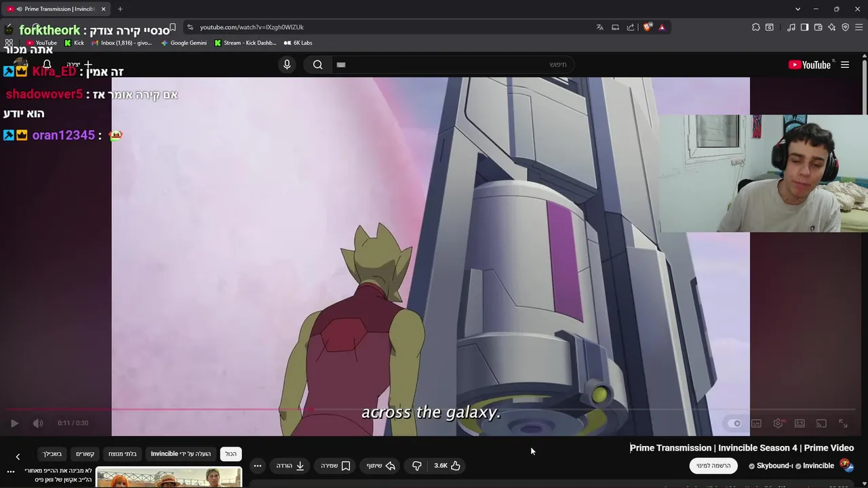Open the channel avatar beside Invincible
This screenshot has width=868, height=488.
click(846, 465)
